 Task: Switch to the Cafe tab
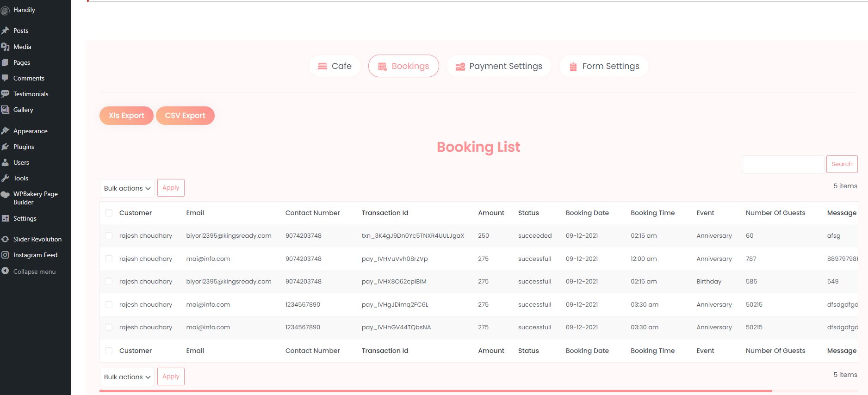(x=335, y=66)
